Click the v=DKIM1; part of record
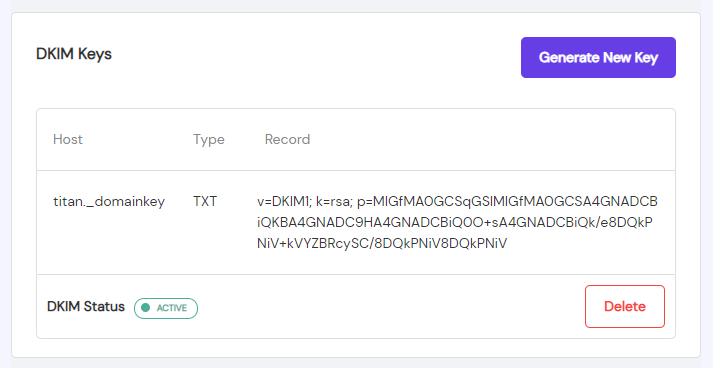Viewport: 713px width, 368px height. [283, 202]
